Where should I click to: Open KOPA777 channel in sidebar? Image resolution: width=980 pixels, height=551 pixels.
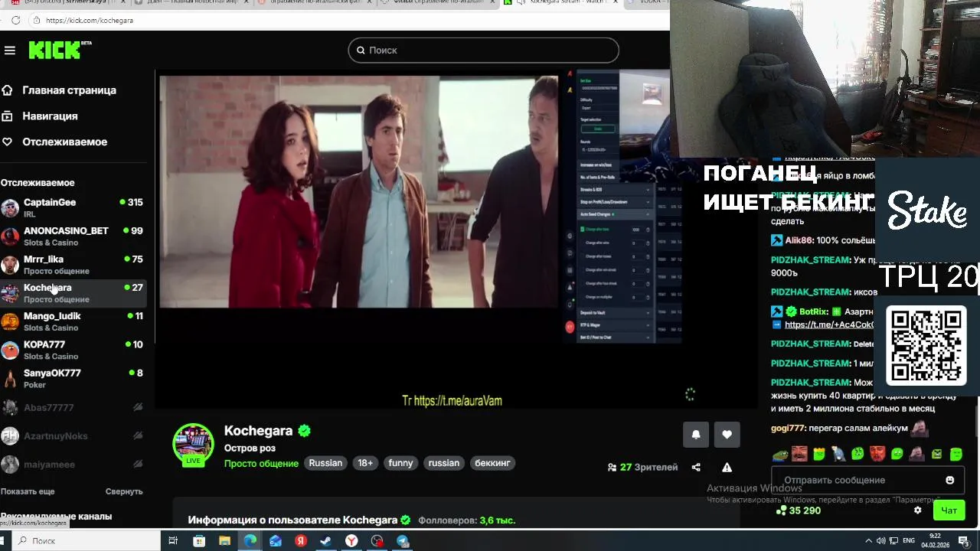pos(73,350)
